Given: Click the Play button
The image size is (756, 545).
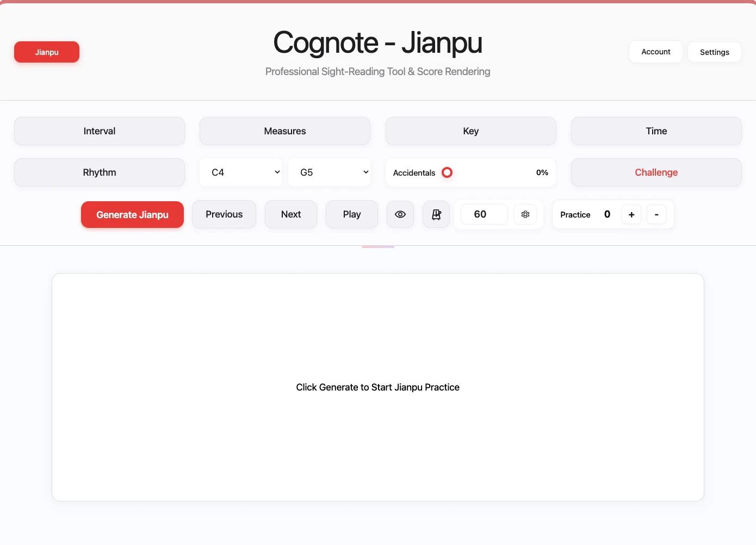Looking at the screenshot, I should [x=352, y=214].
